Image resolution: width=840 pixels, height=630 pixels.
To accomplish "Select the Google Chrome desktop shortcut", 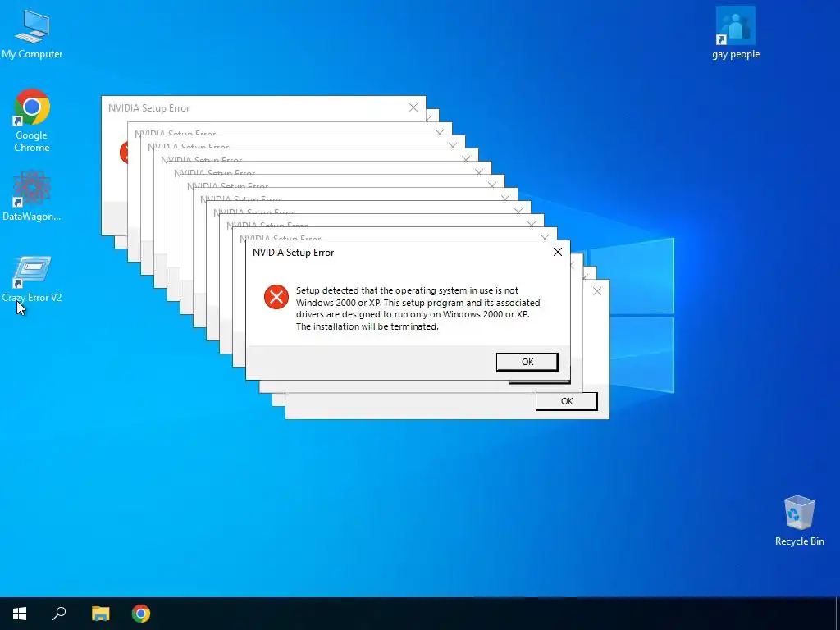I will [x=32, y=121].
